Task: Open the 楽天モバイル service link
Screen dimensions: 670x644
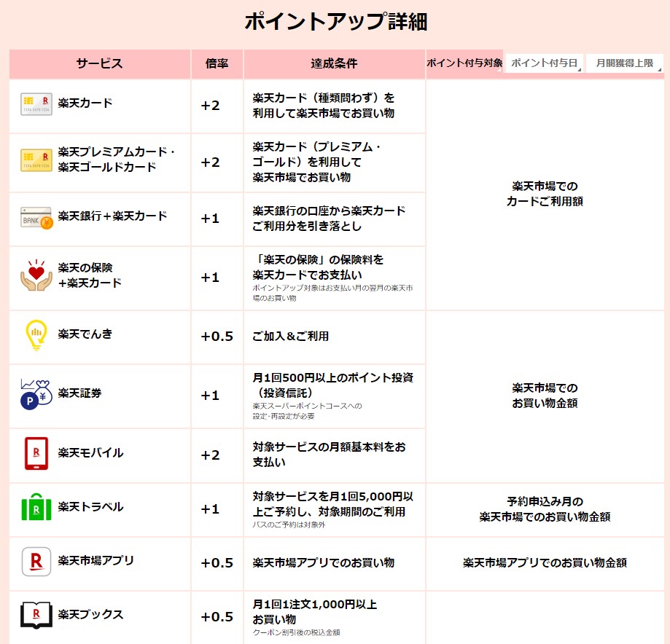Action: click(x=90, y=453)
